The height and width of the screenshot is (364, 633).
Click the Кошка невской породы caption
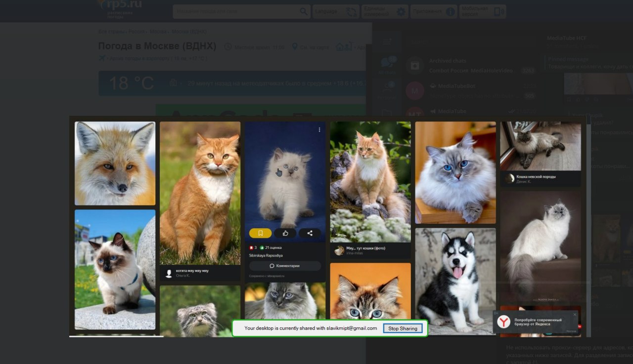pos(536,177)
